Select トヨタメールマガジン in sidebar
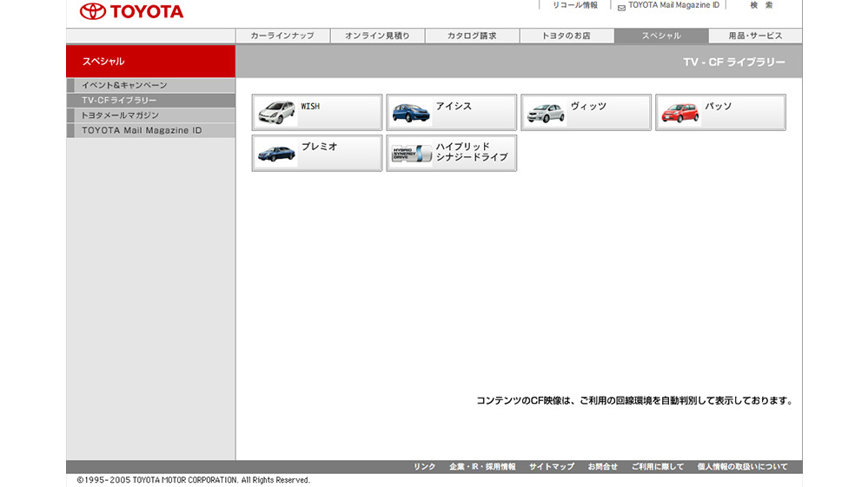Screen dimensions: 868x487 [150, 115]
